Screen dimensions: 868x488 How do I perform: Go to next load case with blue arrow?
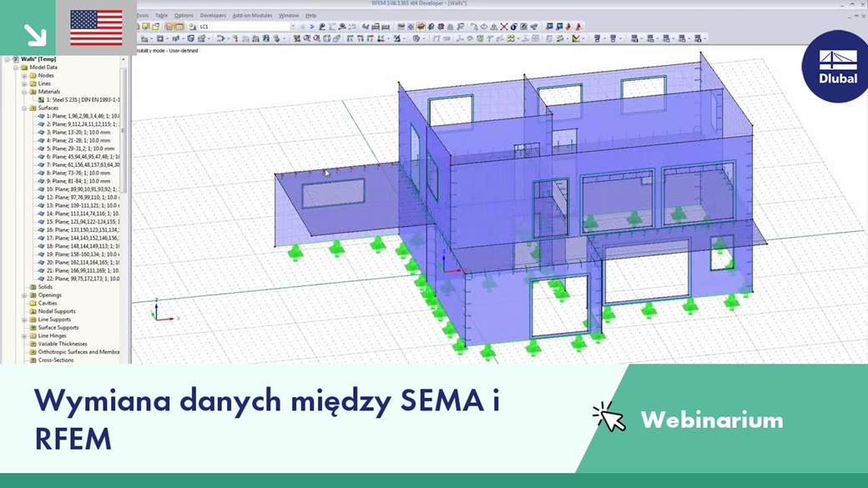[312, 27]
